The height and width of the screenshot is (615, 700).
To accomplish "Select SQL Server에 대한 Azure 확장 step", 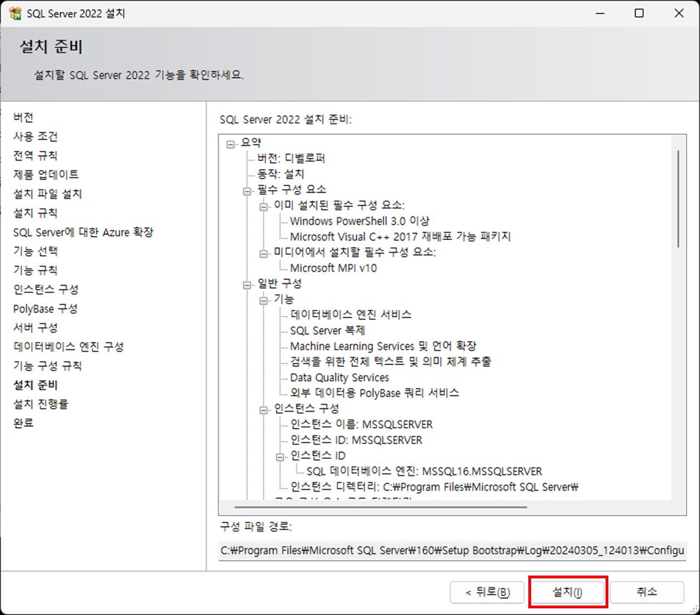I will 83,232.
